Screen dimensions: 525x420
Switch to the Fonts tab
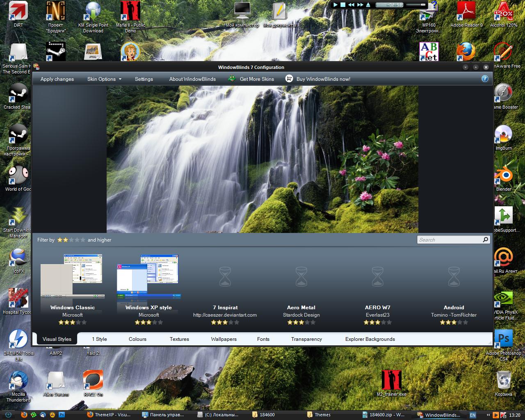pos(263,339)
